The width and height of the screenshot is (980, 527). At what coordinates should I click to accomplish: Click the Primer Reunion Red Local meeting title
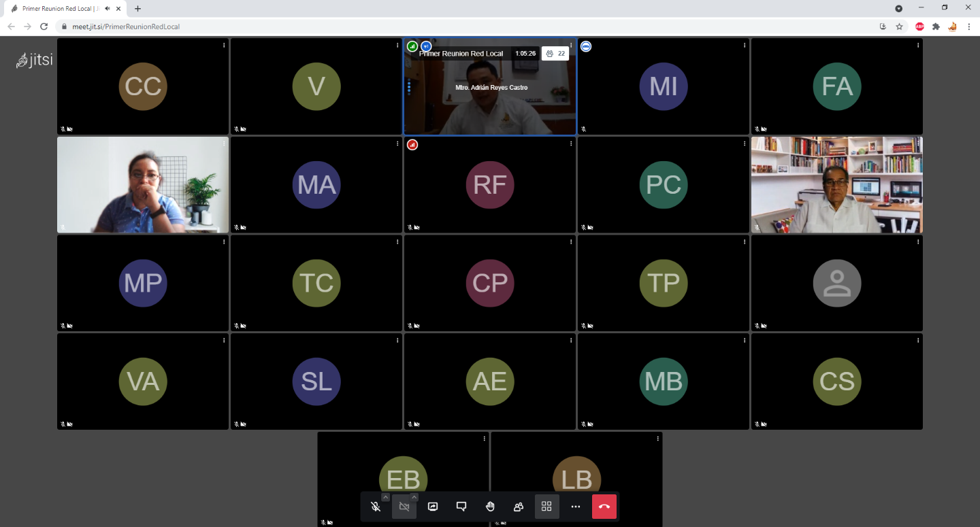(x=461, y=53)
